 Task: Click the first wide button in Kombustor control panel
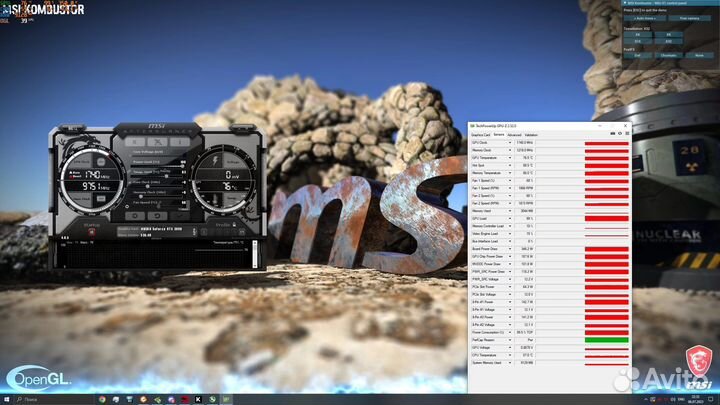point(645,18)
